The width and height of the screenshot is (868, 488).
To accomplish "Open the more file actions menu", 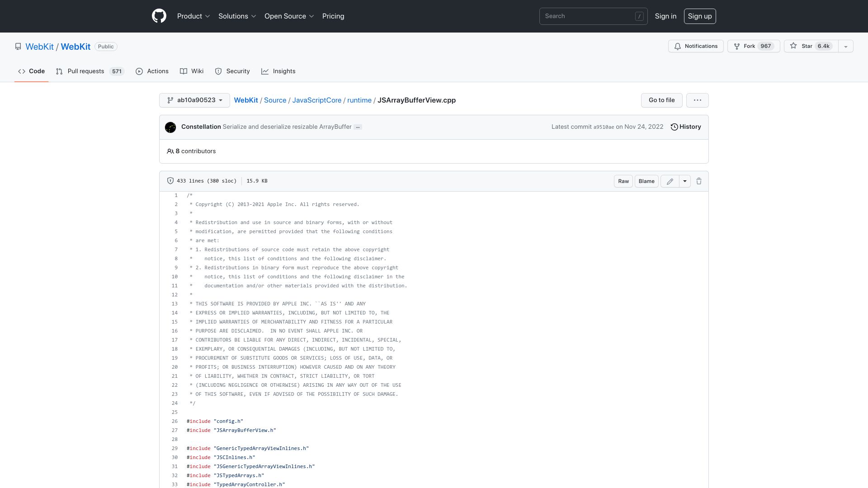I will pyautogui.click(x=698, y=100).
